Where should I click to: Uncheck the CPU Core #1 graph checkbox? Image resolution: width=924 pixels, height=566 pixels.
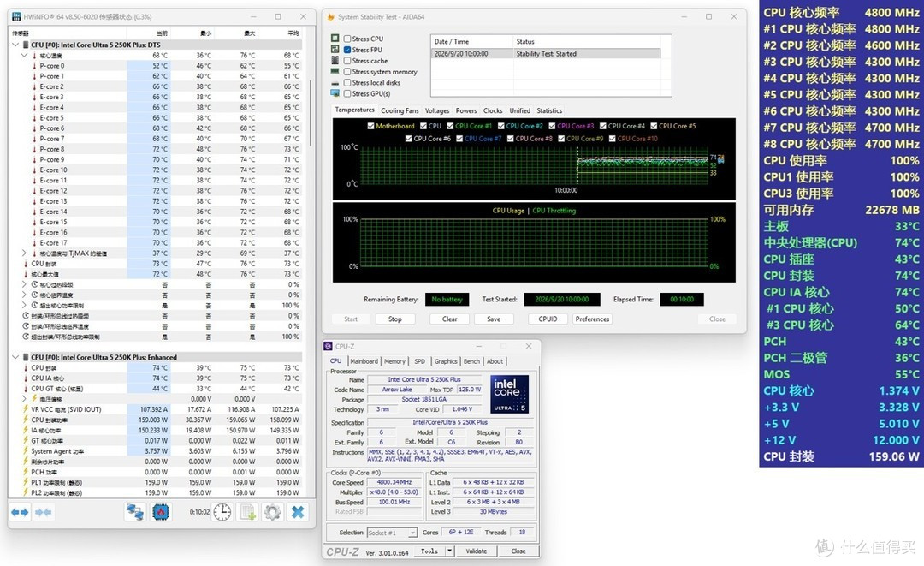[450, 126]
